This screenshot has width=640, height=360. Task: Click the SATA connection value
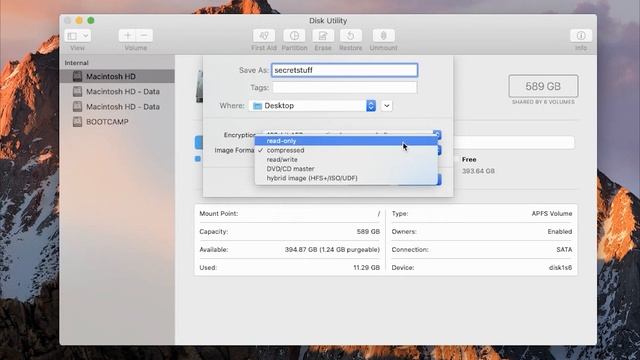point(564,249)
